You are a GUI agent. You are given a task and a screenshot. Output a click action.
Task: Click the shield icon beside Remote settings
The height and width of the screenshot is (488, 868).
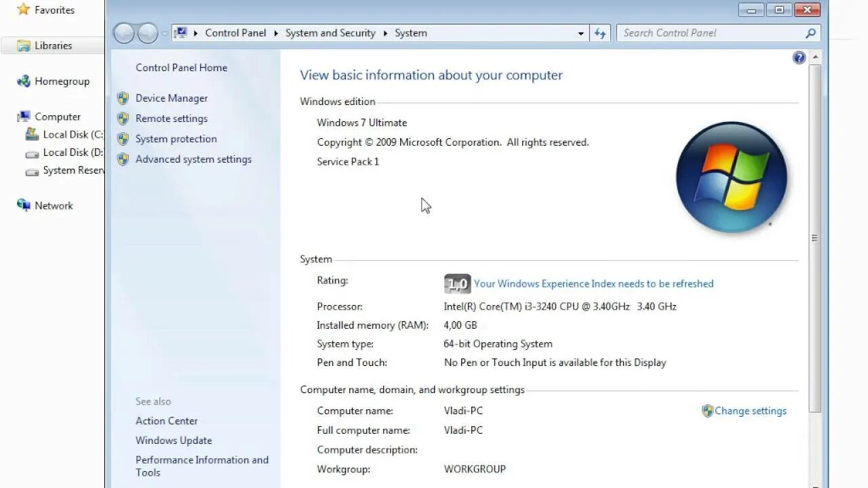123,119
